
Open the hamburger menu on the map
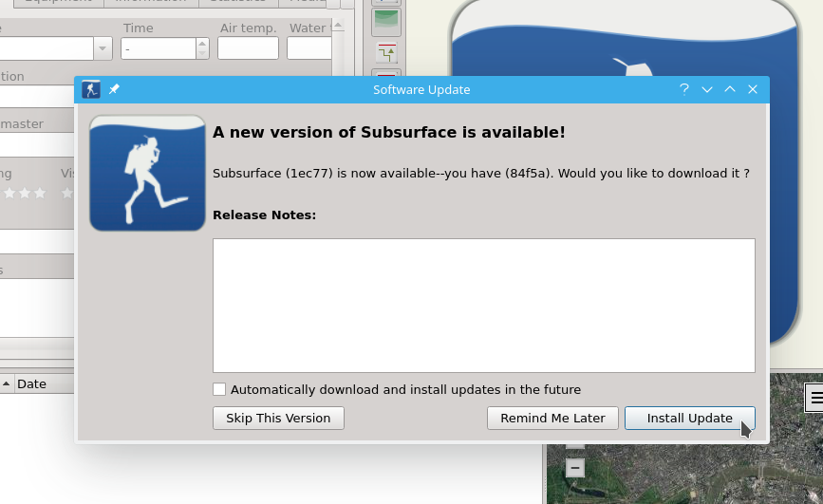[x=814, y=398]
